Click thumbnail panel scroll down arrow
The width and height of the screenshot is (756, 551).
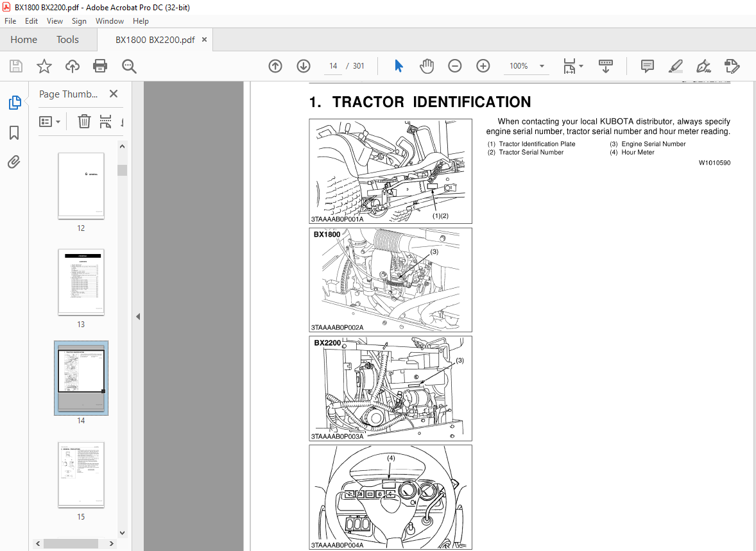[x=123, y=532]
